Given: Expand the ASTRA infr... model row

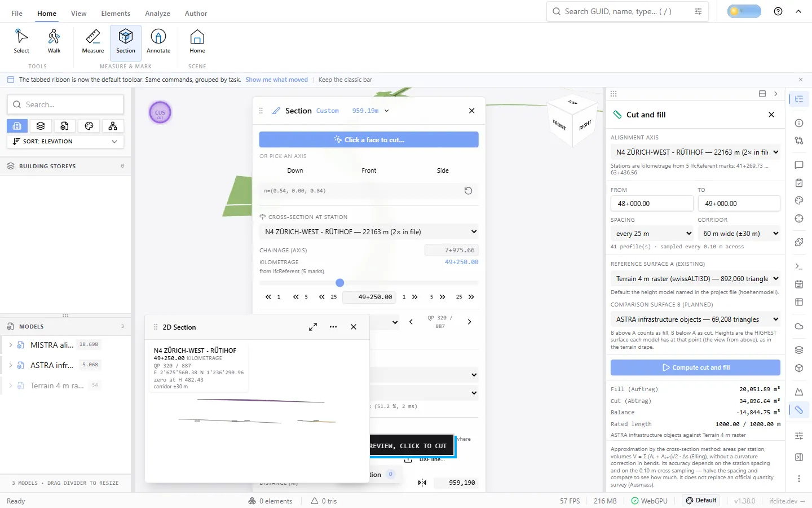Looking at the screenshot, I should (x=11, y=365).
